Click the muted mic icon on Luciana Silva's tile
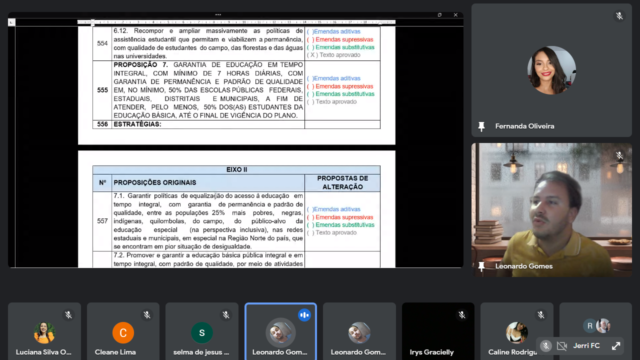 point(68,315)
